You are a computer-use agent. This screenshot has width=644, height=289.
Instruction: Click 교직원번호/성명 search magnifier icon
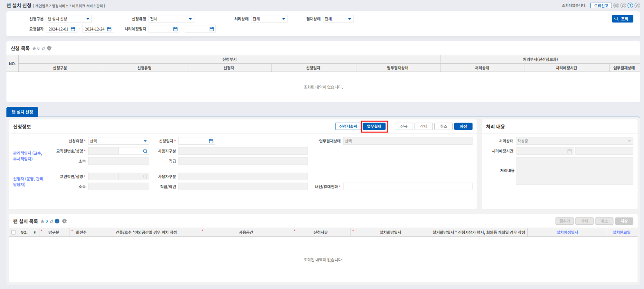point(145,151)
